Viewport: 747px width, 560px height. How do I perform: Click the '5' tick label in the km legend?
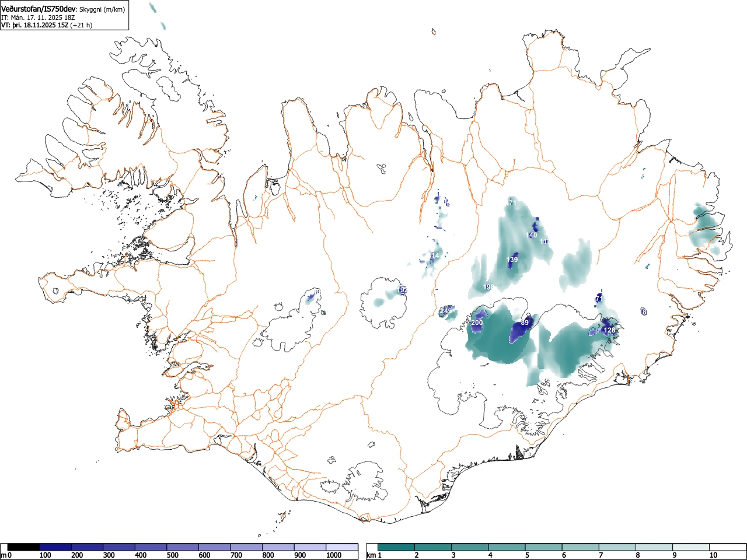527,555
